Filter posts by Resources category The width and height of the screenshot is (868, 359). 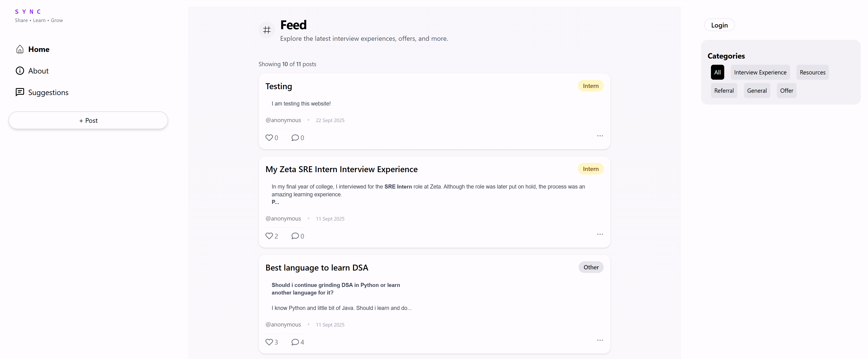(812, 72)
